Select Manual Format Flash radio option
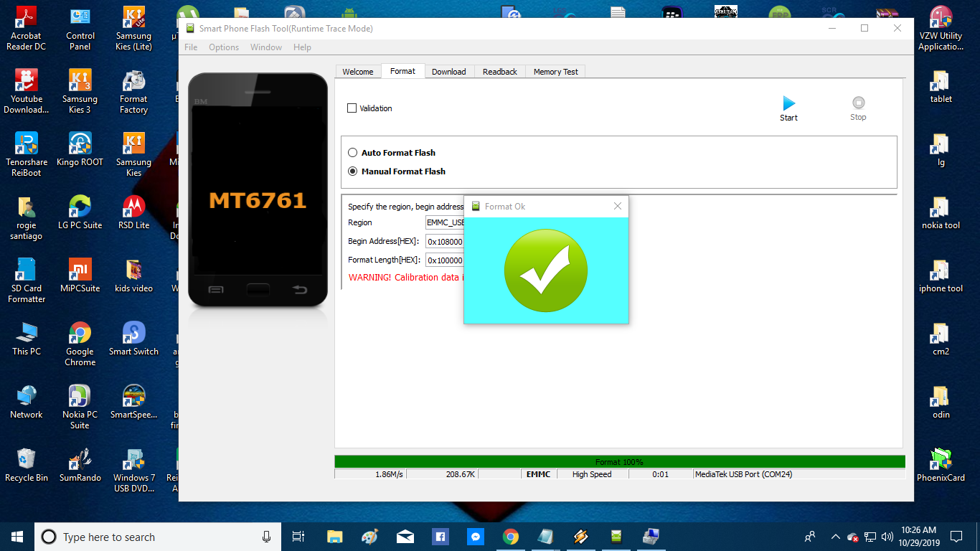 [352, 171]
